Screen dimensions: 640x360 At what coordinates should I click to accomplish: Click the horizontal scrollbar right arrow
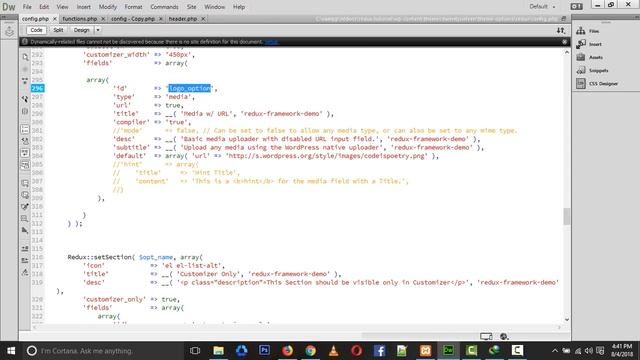coord(559,327)
